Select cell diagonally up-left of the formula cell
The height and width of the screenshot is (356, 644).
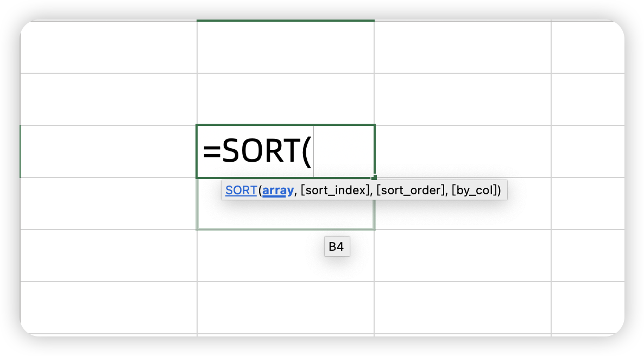point(109,99)
